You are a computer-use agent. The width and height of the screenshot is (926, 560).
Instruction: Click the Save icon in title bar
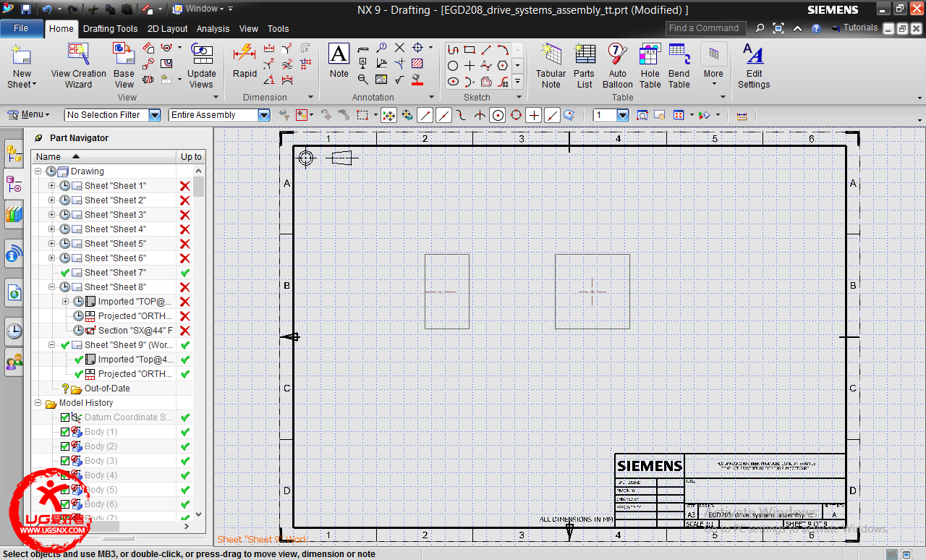[26, 9]
